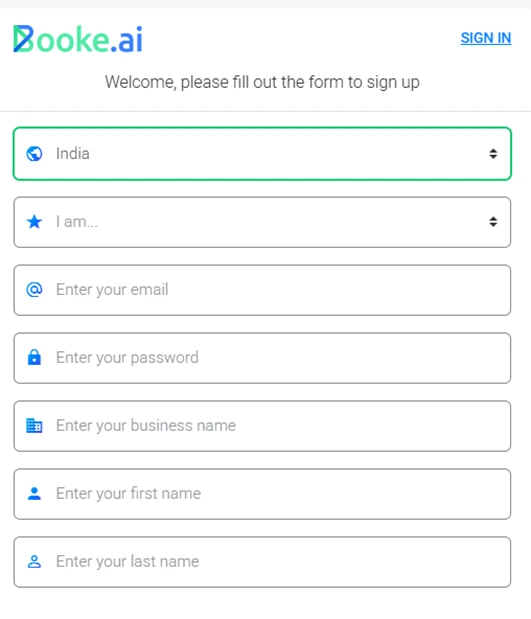
Task: Open the India country dropdown
Action: point(262,154)
